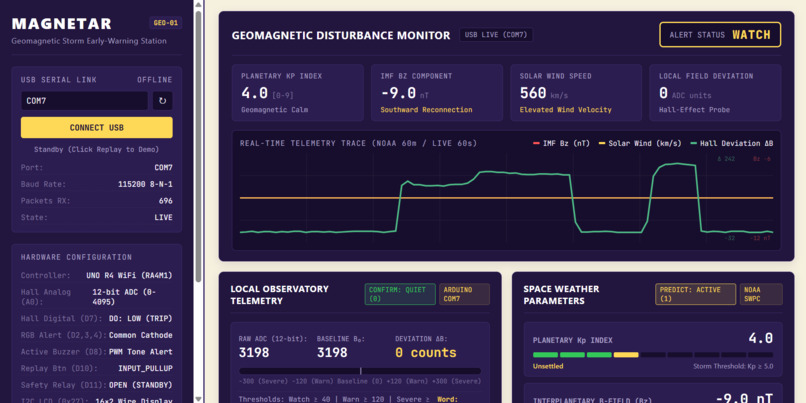Click the MAGNETAR title
This screenshot has height=403, width=806.
pyautogui.click(x=62, y=24)
